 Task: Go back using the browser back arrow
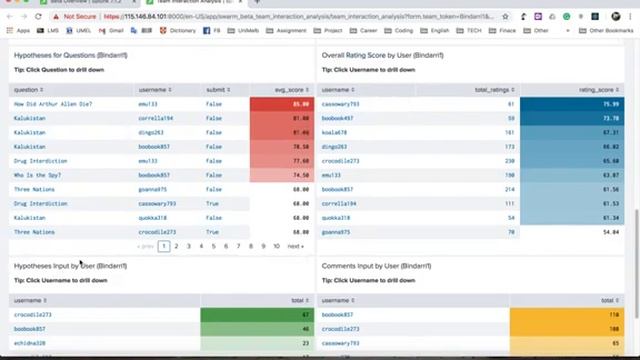coord(10,17)
